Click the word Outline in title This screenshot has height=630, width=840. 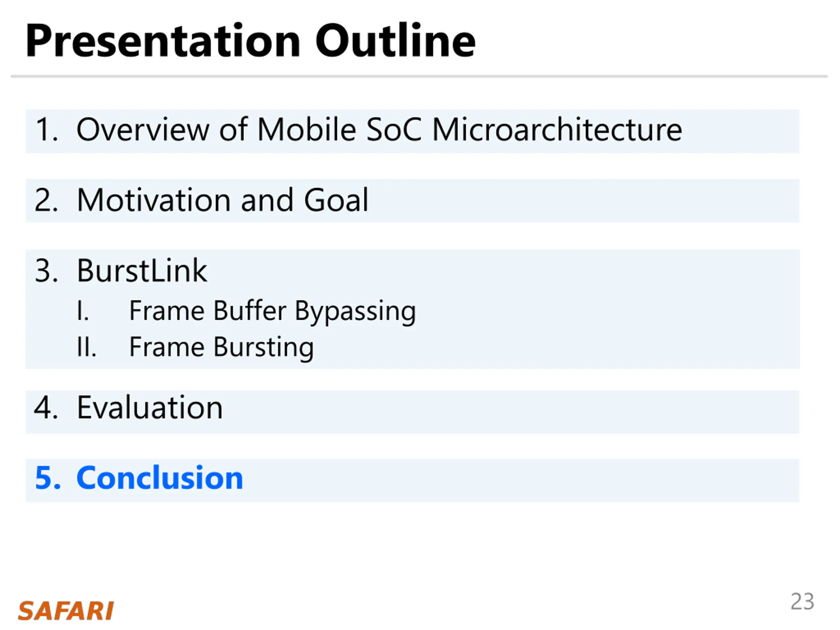[395, 41]
